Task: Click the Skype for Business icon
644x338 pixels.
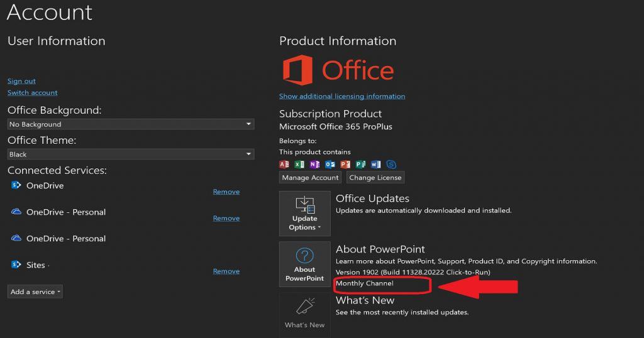Action: click(391, 165)
